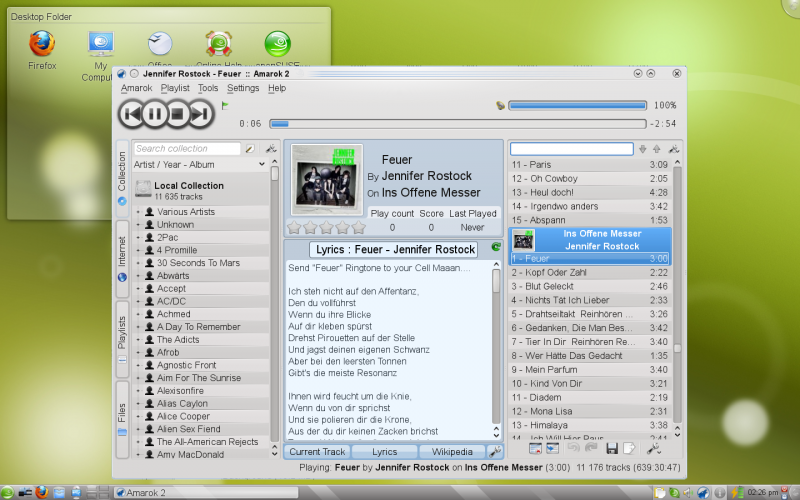Expand the Alice Cooper artist entry
The image size is (800, 500).
click(138, 416)
